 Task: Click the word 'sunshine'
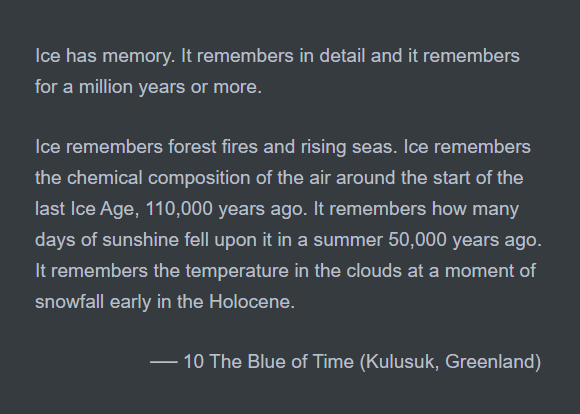click(x=141, y=240)
